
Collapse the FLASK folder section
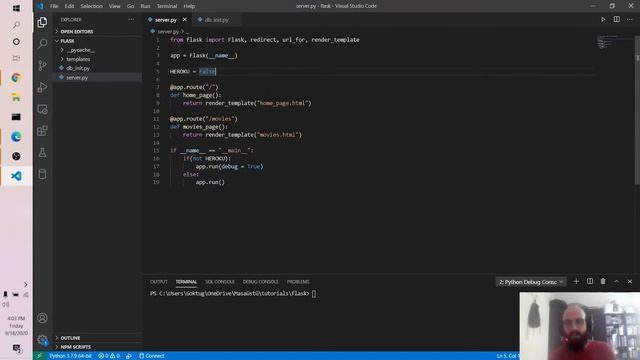67,41
